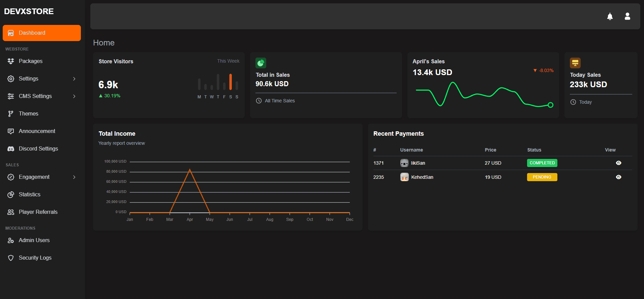Click the Settings gear icon in sidebar
The height and width of the screenshot is (299, 644).
pos(11,79)
